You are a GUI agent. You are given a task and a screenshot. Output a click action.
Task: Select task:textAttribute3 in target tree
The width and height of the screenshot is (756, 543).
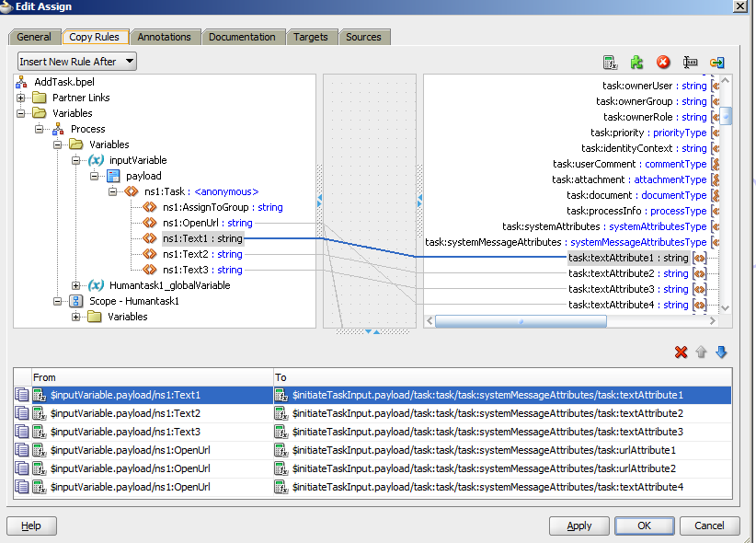[628, 289]
